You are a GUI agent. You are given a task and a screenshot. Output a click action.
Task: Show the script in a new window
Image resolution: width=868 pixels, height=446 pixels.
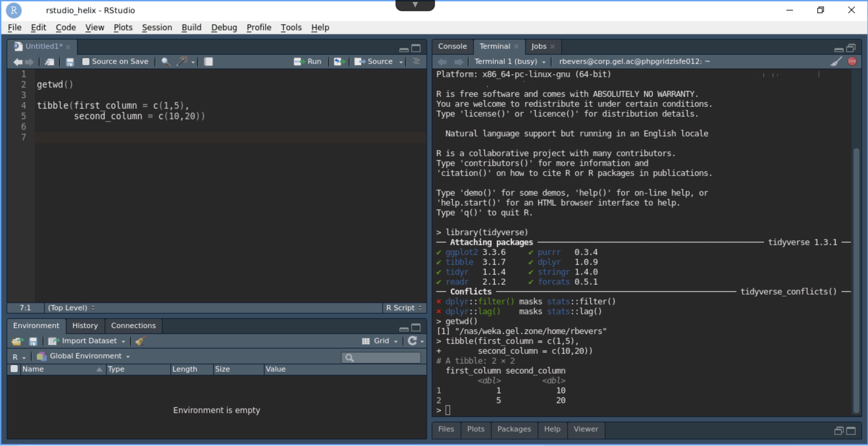50,62
